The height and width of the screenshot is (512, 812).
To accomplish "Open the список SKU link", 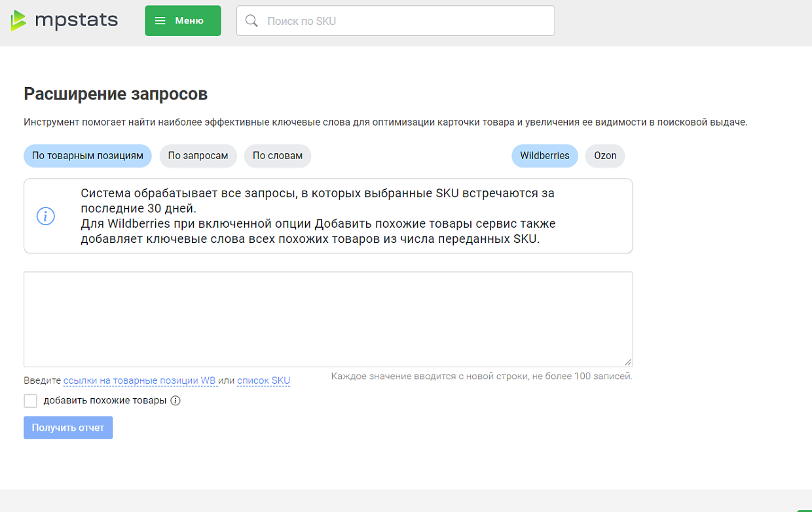I will (263, 380).
